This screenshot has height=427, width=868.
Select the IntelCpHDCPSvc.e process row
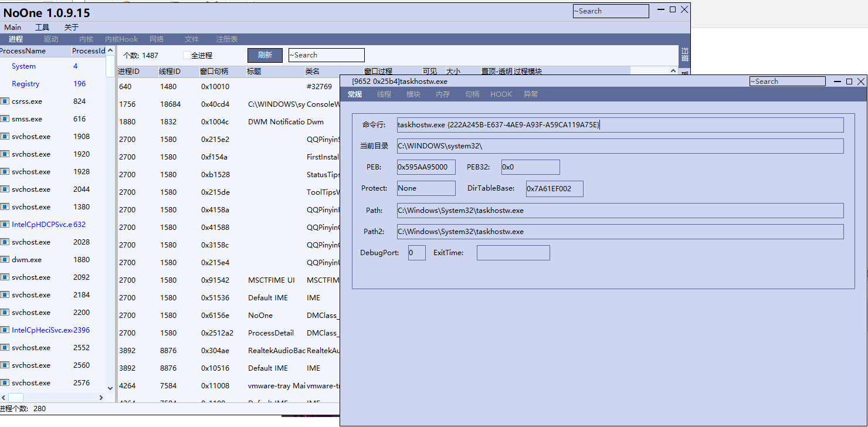tap(53, 225)
